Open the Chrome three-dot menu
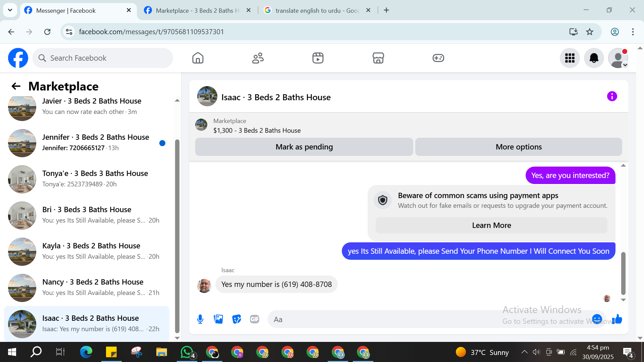The width and height of the screenshot is (644, 362). coord(633,32)
